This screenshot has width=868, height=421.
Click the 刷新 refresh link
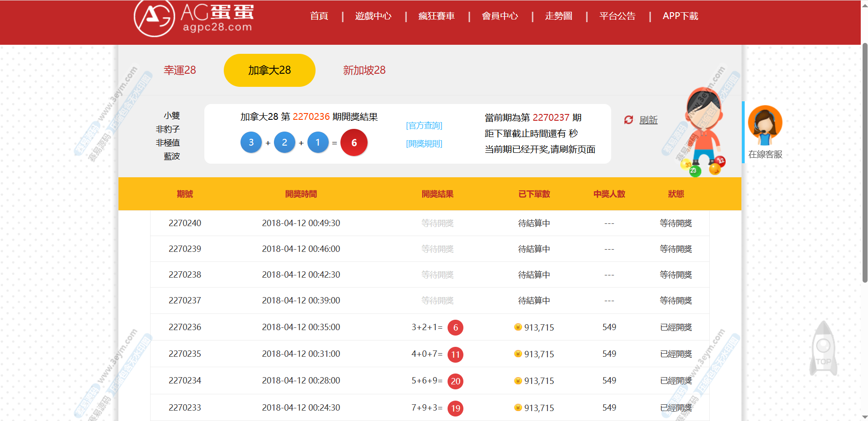[648, 120]
